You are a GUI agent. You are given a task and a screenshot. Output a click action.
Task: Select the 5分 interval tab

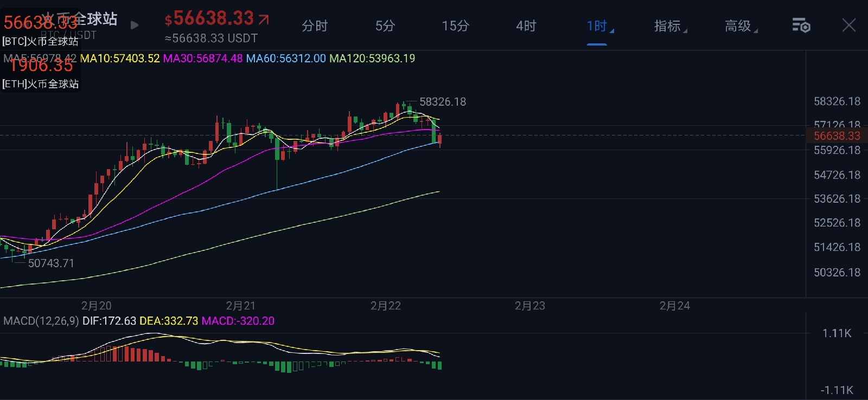(385, 26)
